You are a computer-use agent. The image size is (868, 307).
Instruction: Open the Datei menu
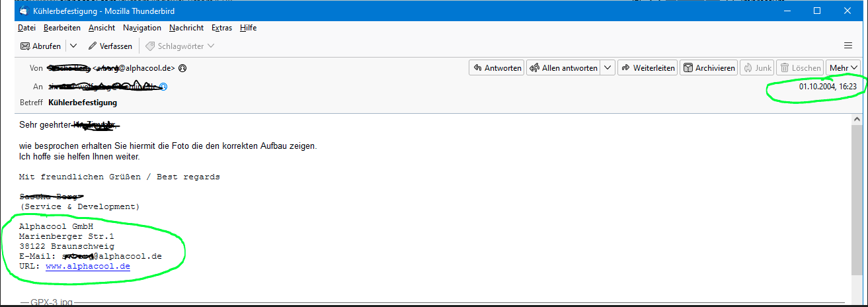26,28
